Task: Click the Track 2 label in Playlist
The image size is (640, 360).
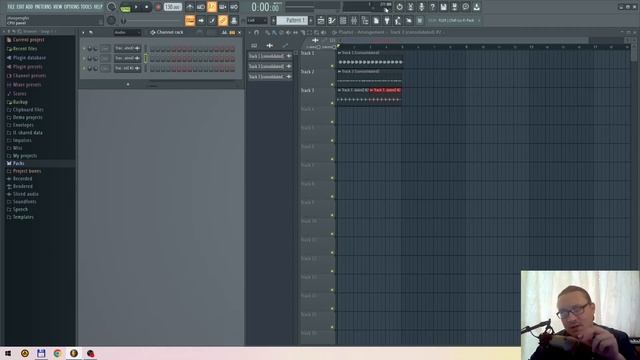Action: pos(308,72)
